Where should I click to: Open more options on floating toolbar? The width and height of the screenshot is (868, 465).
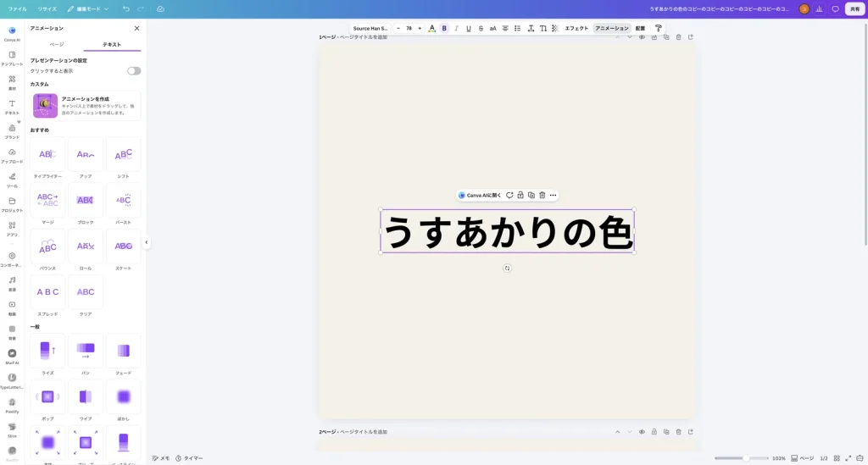tap(553, 195)
